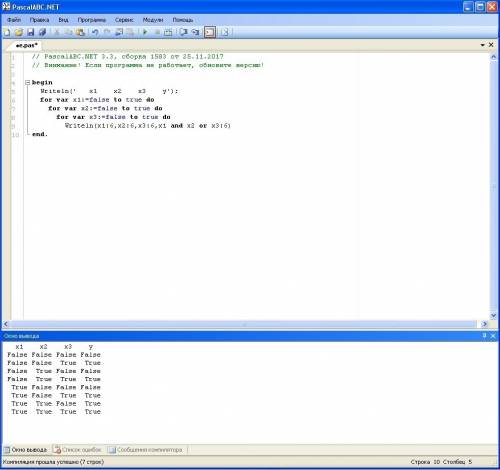Create a new file from the toolbar
This screenshot has height=470, width=500.
(7, 32)
